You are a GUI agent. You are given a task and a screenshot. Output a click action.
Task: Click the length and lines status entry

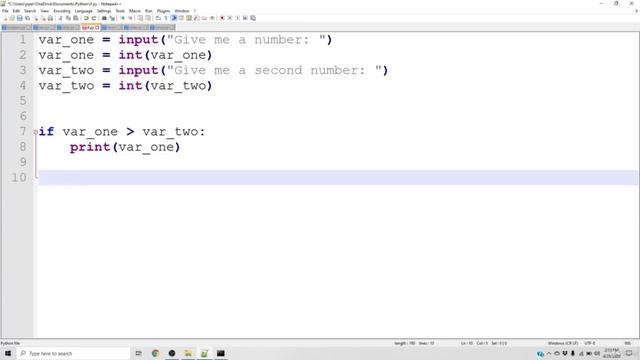click(x=414, y=343)
